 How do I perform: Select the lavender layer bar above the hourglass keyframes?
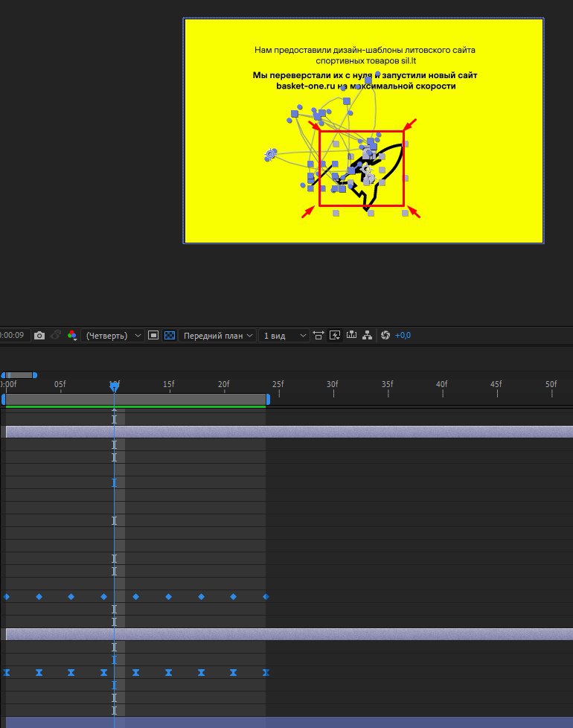[289, 634]
